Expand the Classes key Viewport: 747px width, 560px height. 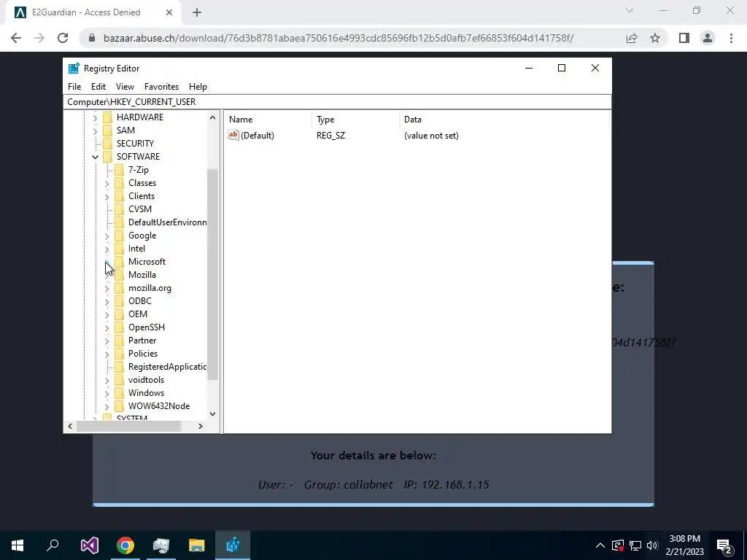[107, 183]
